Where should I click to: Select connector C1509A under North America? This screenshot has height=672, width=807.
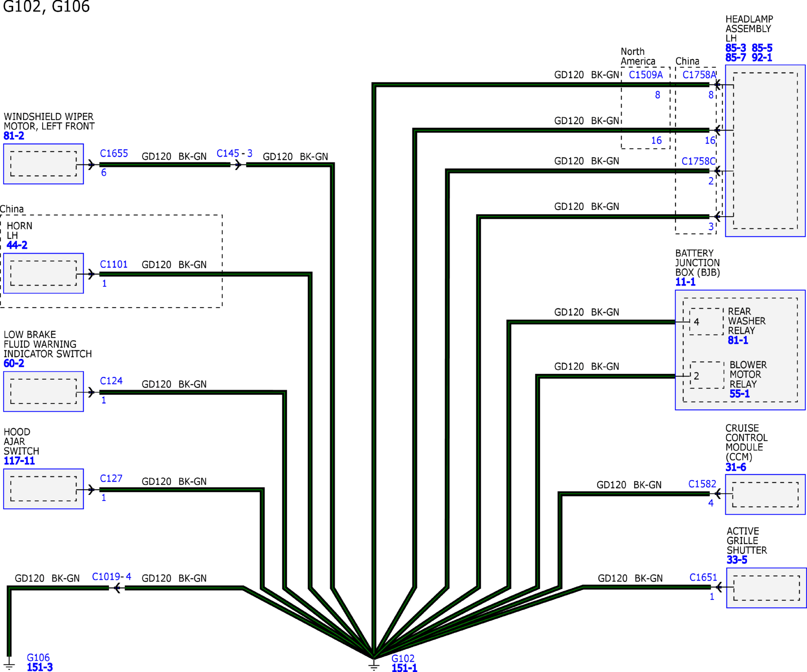tap(646, 75)
